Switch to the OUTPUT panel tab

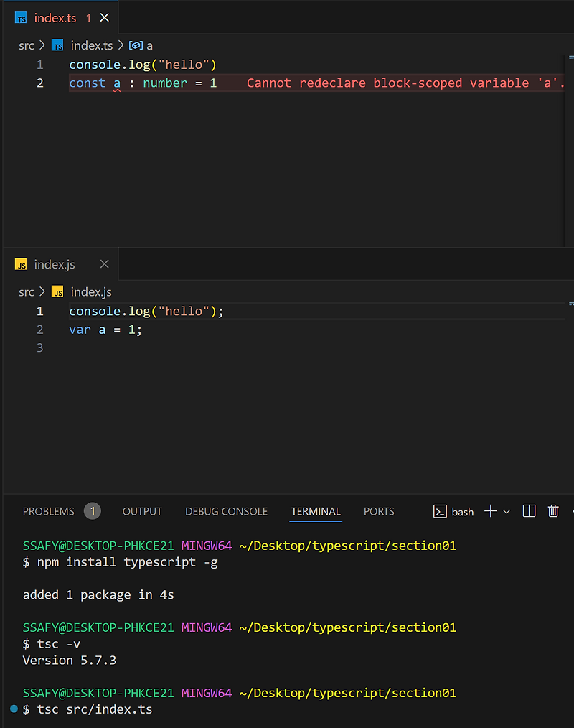(x=141, y=511)
